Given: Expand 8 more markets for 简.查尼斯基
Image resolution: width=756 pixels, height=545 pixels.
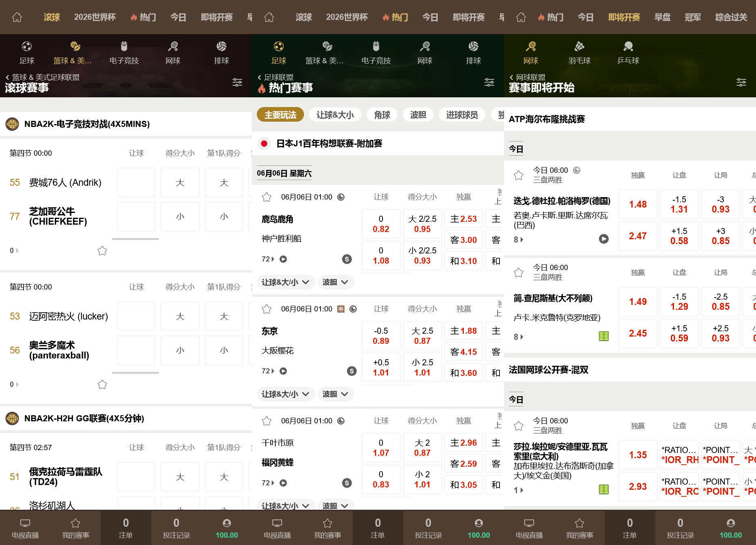Looking at the screenshot, I should [x=519, y=337].
